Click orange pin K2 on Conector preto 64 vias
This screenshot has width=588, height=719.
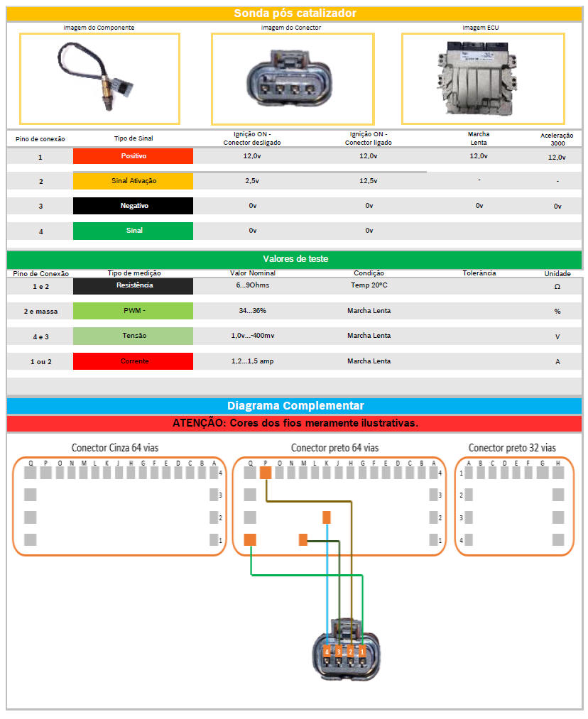tap(327, 517)
